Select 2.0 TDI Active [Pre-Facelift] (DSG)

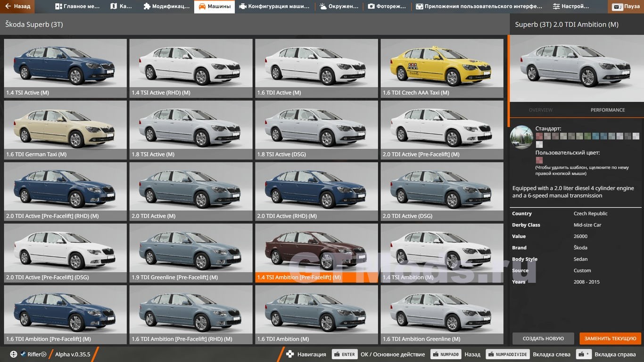click(x=66, y=253)
